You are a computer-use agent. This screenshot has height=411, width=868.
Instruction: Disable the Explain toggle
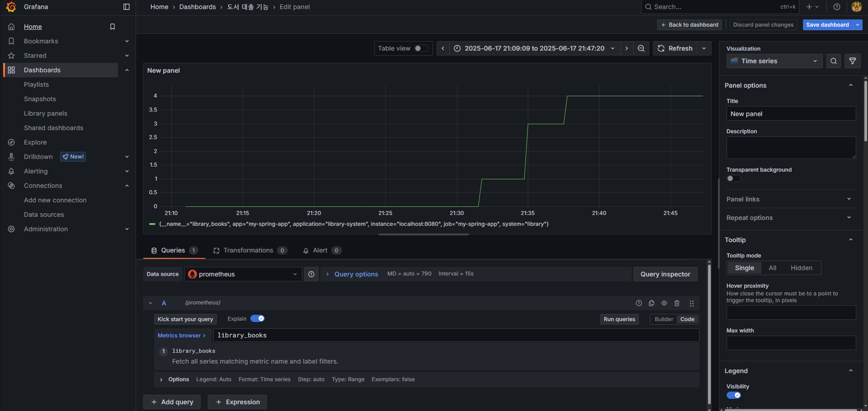(x=258, y=318)
